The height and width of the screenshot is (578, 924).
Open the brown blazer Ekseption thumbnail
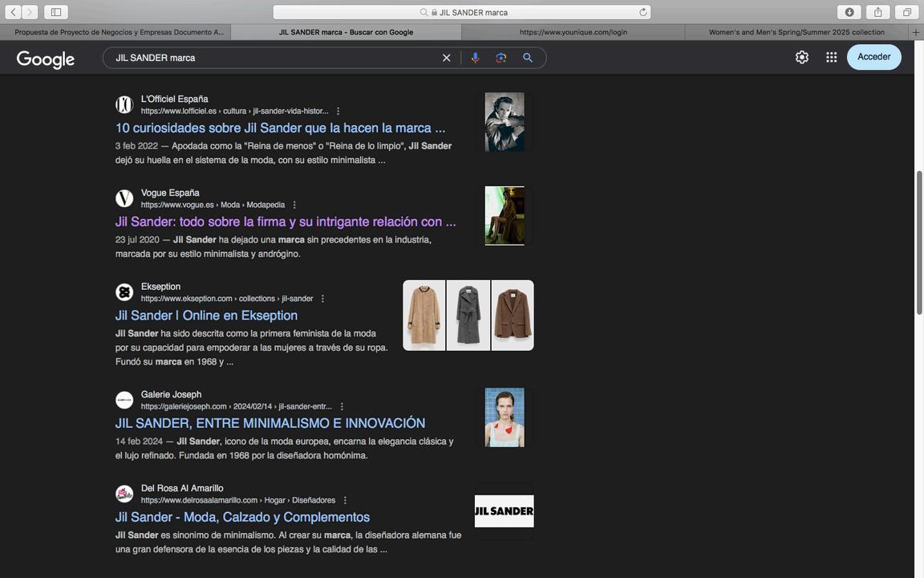tap(513, 315)
